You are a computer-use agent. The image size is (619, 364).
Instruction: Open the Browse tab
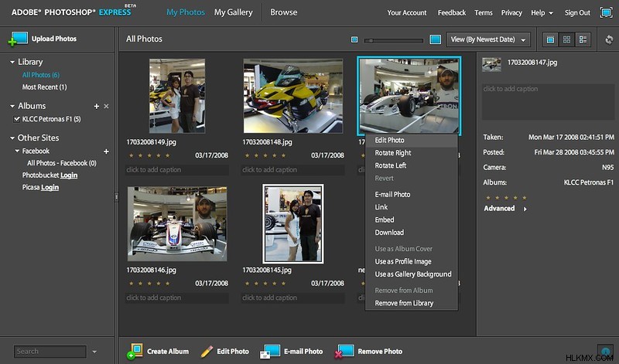tap(283, 12)
